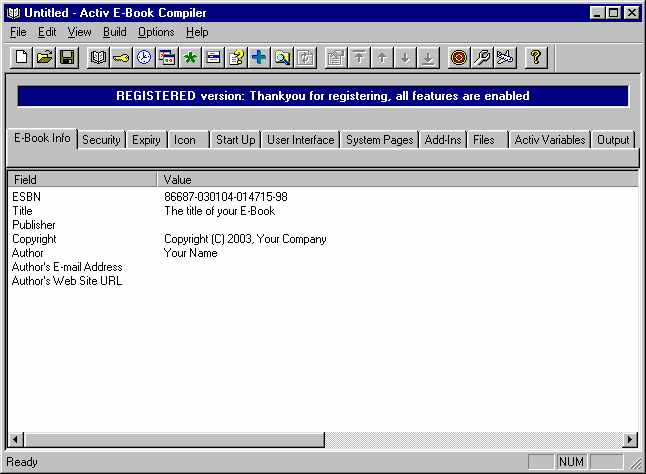The width and height of the screenshot is (646, 474).
Task: Click the horizontal scrollbar right arrow
Action: click(630, 440)
